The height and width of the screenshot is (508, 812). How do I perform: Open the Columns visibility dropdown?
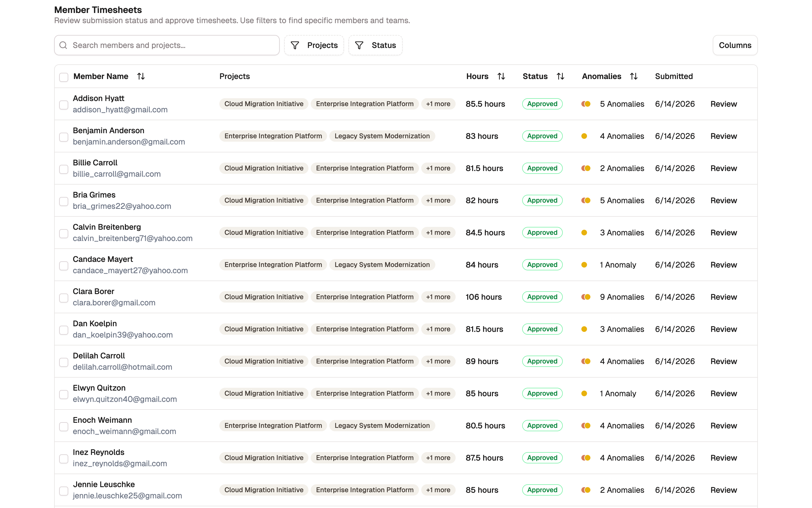[735, 45]
